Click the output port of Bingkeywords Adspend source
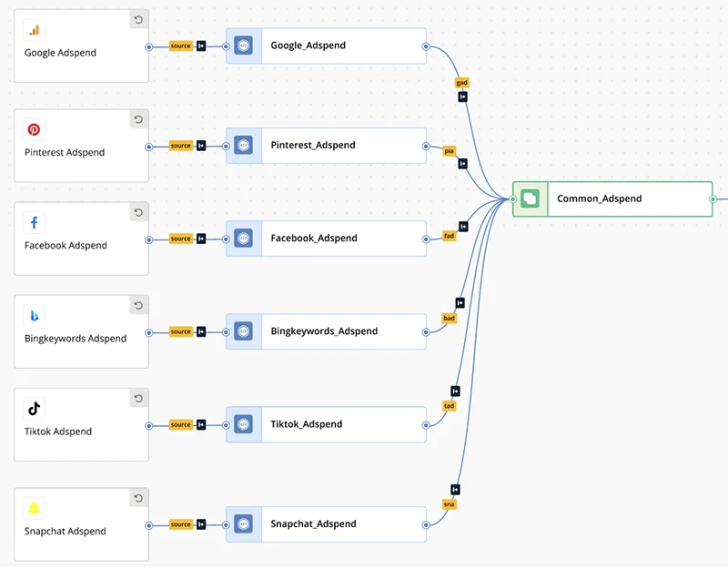Image resolution: width=728 pixels, height=569 pixels. click(149, 332)
